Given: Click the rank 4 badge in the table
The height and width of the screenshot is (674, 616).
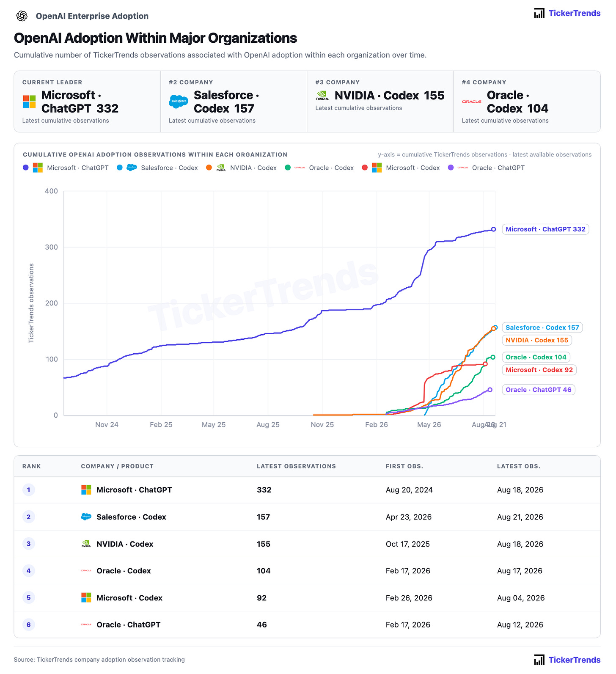Looking at the screenshot, I should (x=29, y=571).
